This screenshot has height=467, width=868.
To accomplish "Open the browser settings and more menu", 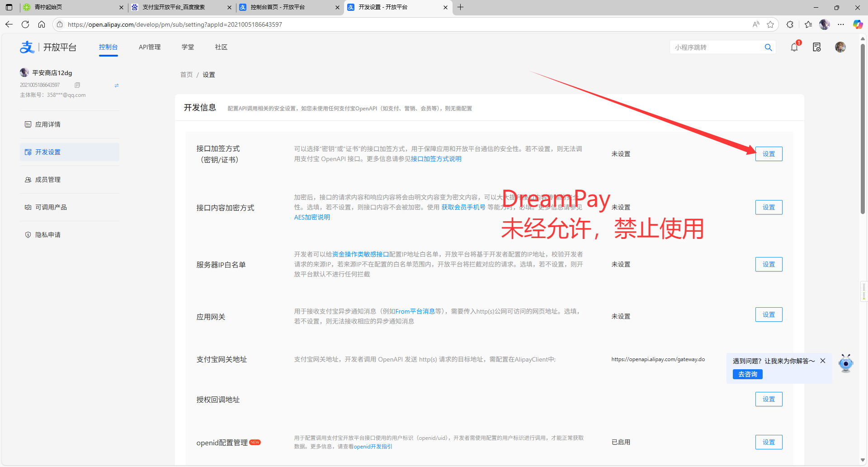I will coord(841,24).
